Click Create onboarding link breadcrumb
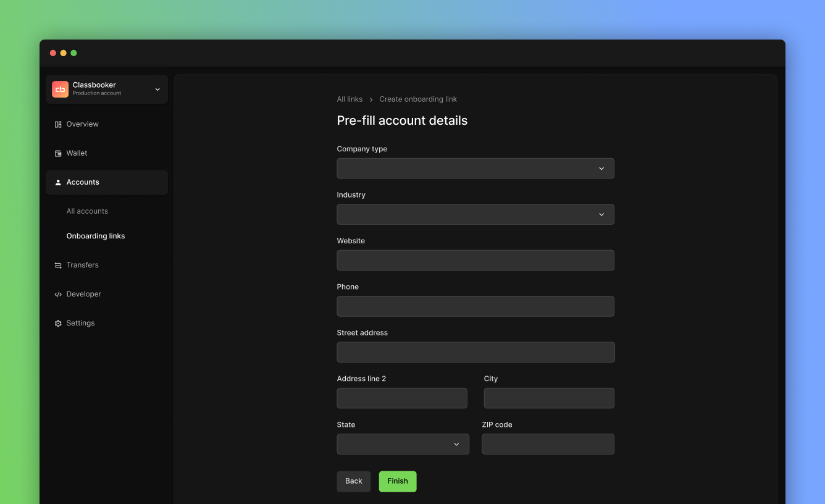Screen dimensions: 825x504 418,99
